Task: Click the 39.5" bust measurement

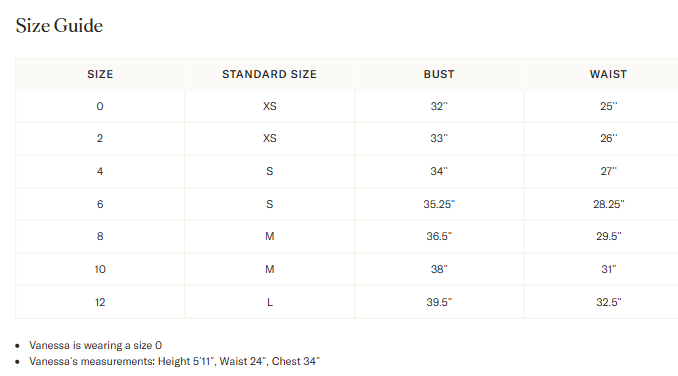Action: tap(439, 302)
